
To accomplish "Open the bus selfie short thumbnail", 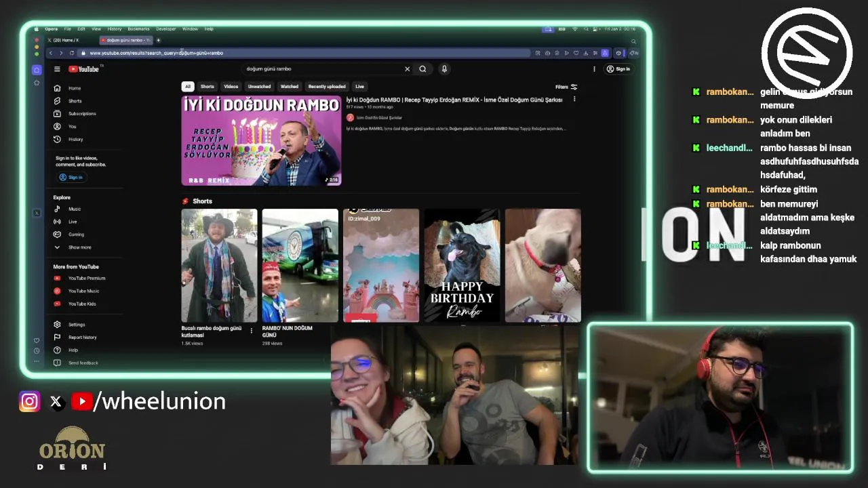I will 300,266.
